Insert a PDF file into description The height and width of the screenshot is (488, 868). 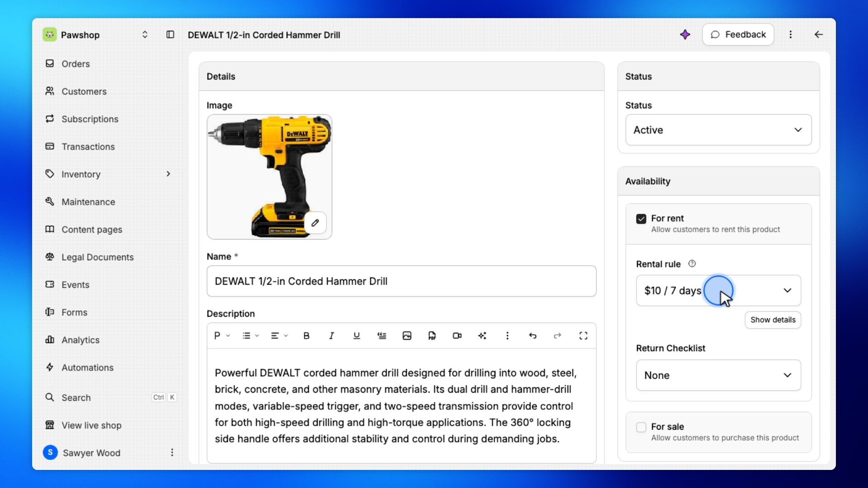pos(432,336)
